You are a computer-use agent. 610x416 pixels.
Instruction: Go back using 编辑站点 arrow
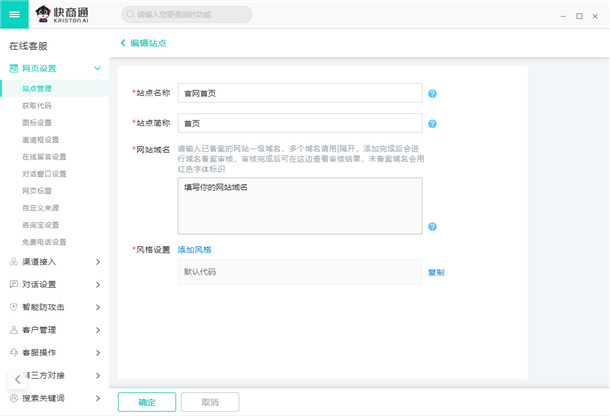(x=123, y=43)
